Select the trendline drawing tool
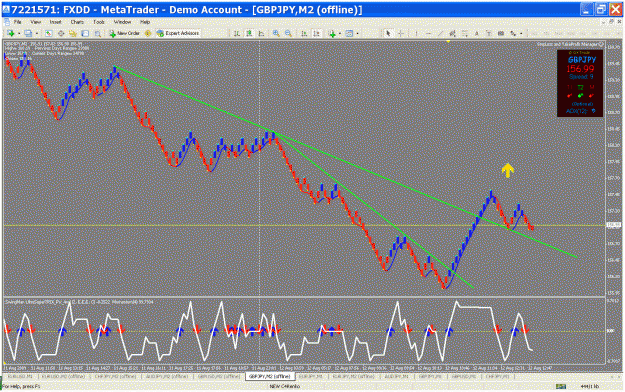This screenshot has width=625, height=392. click(x=440, y=33)
